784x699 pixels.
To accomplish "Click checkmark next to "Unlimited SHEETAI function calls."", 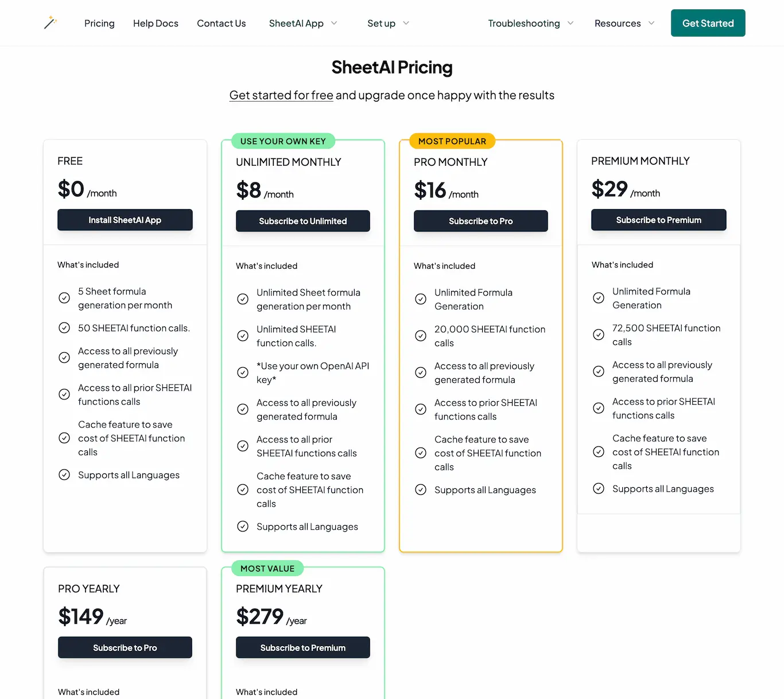I will coord(242,336).
